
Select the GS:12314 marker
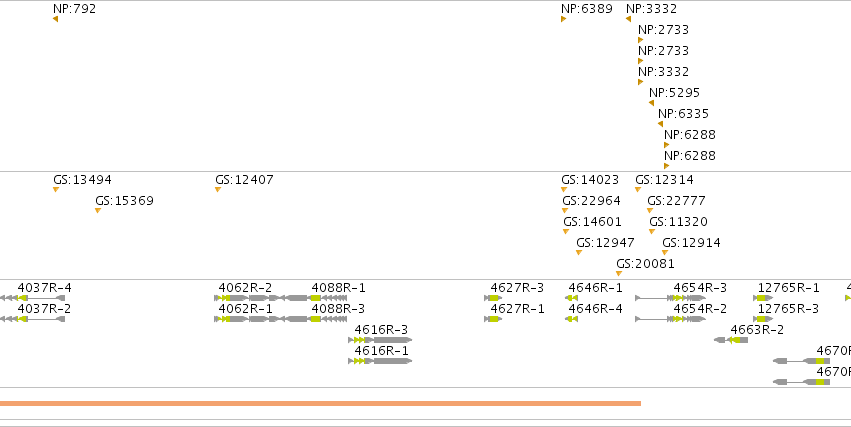point(638,189)
